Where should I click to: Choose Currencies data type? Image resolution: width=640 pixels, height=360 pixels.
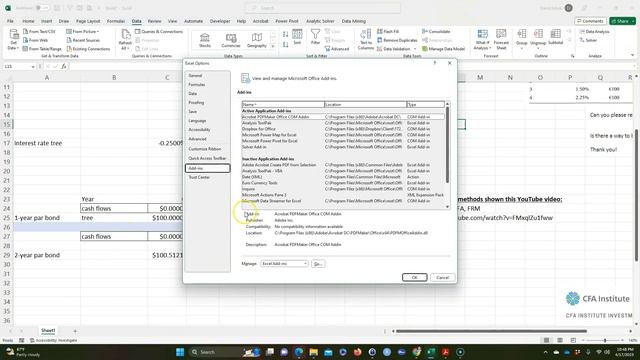[x=231, y=40]
